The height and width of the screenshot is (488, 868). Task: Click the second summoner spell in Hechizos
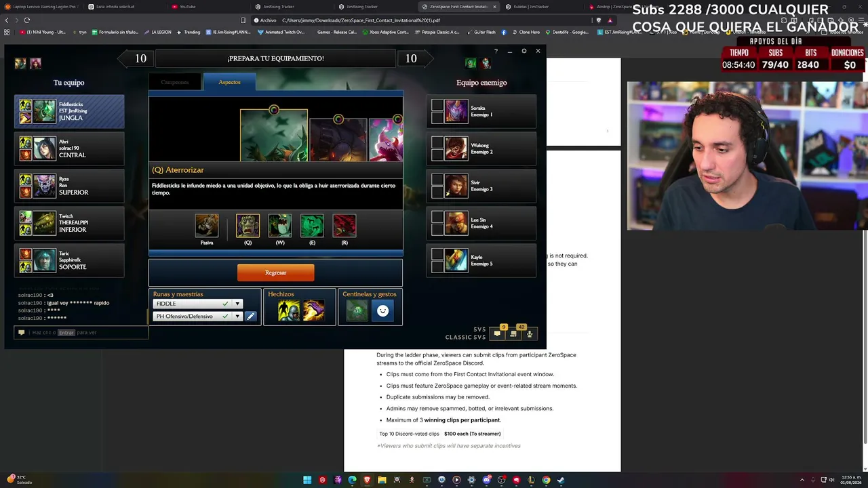[x=313, y=310]
